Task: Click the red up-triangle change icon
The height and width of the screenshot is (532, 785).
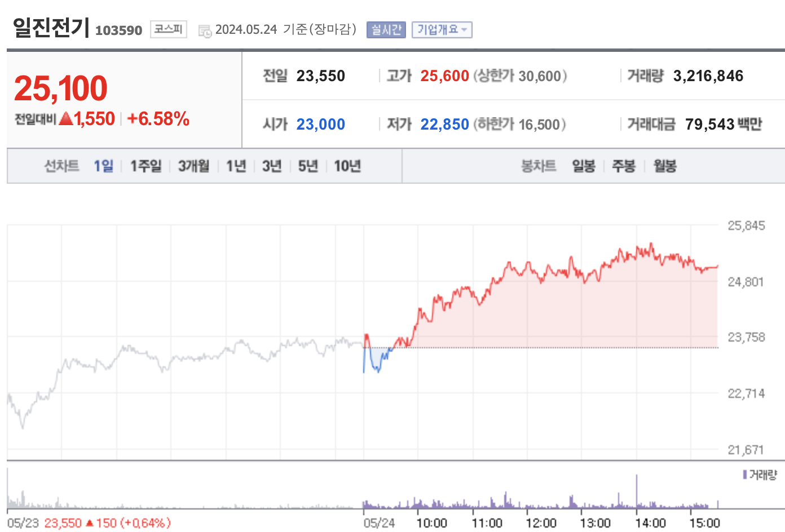Action: pyautogui.click(x=66, y=118)
